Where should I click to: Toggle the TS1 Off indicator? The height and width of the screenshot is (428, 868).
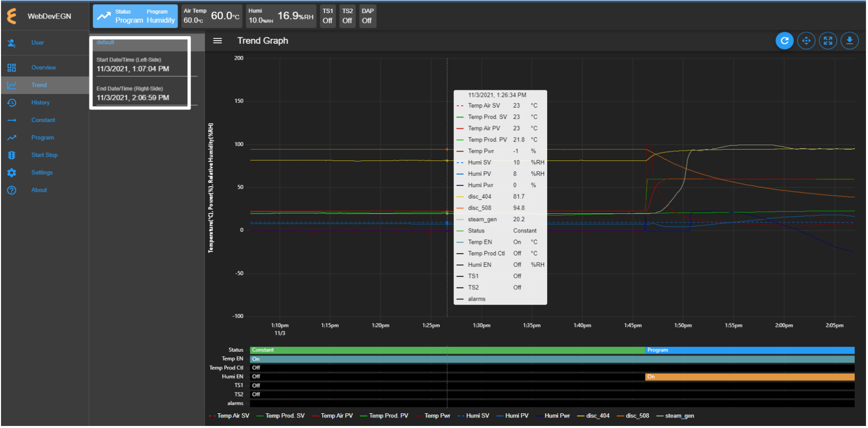328,16
